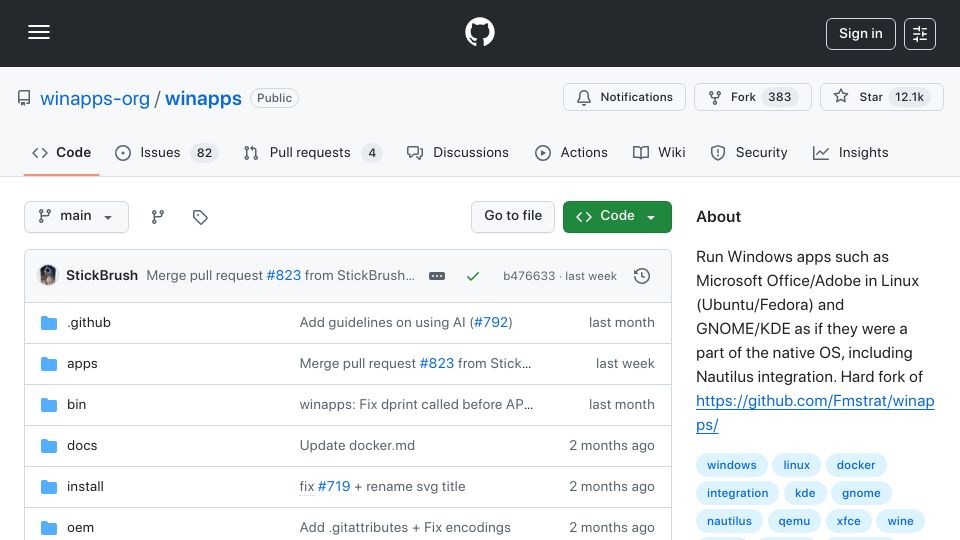The image size is (960, 540).
Task: Fork the repository with Fork button
Action: pyautogui.click(x=752, y=97)
